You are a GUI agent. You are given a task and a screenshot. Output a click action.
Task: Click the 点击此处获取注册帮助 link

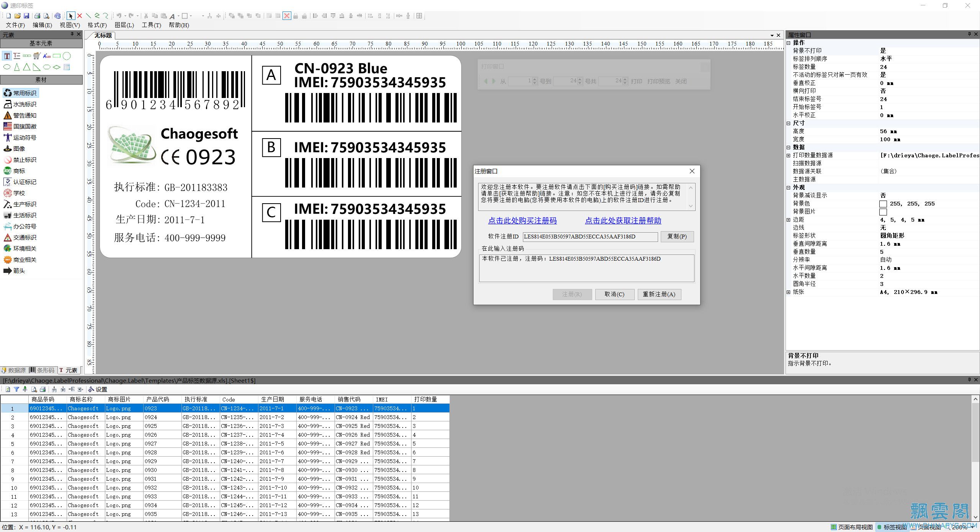pyautogui.click(x=623, y=221)
